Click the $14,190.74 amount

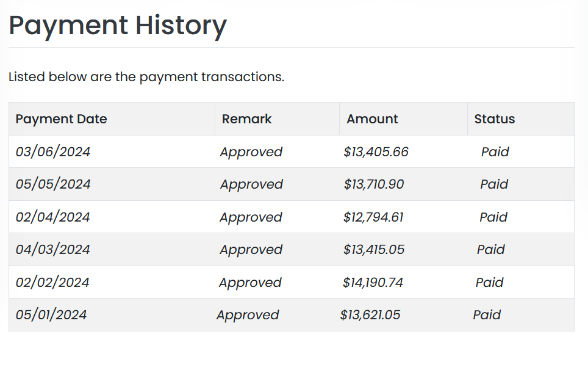point(373,283)
